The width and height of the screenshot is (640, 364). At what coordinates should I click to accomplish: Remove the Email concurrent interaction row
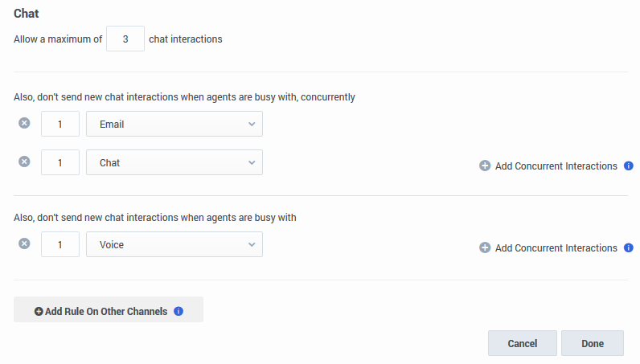click(24, 123)
